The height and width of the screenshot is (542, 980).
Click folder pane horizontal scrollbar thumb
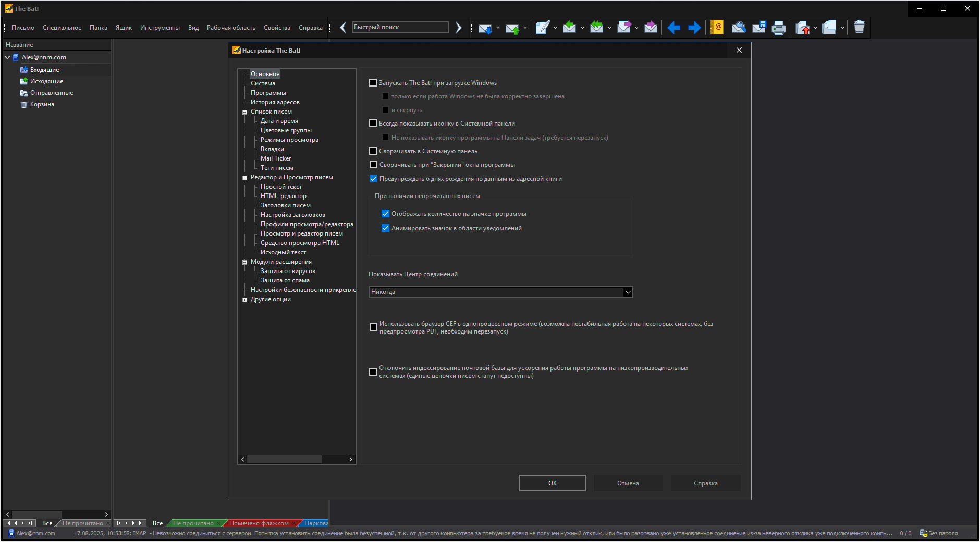coord(36,514)
